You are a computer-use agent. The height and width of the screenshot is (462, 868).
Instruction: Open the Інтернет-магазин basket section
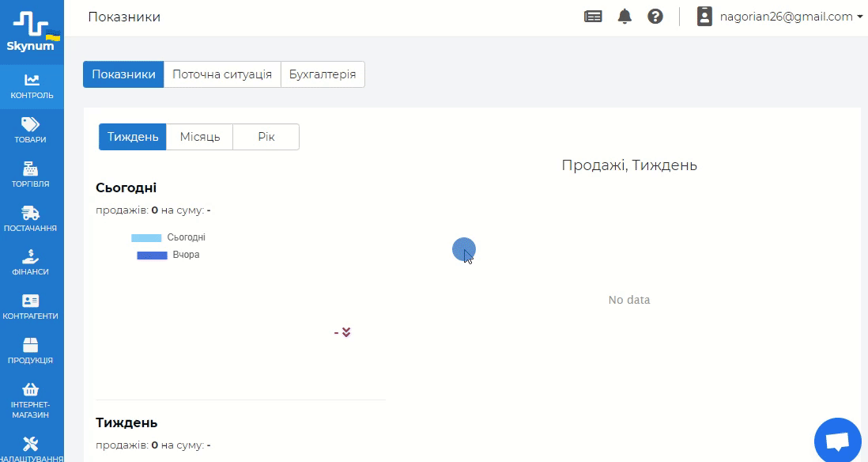click(x=32, y=401)
